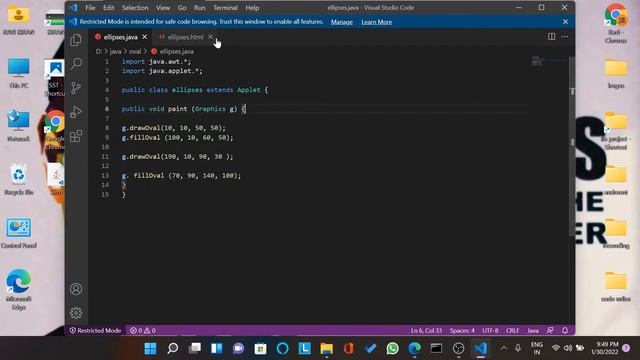Click the VS Code logo in title bar

click(73, 7)
